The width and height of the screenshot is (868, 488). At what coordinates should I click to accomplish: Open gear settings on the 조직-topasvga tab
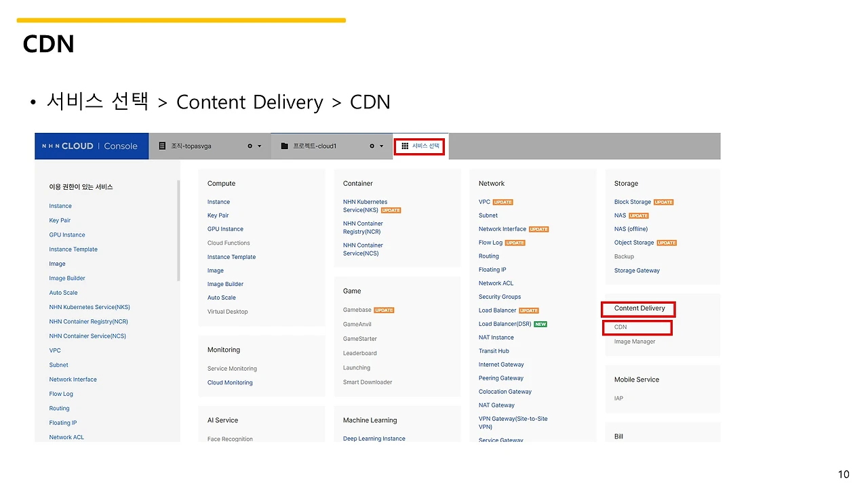click(250, 146)
